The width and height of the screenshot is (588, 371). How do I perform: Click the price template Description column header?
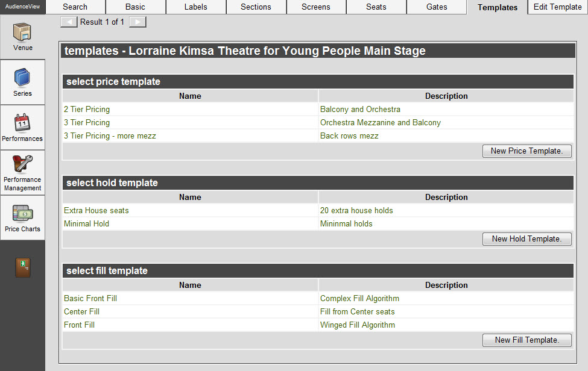(446, 96)
